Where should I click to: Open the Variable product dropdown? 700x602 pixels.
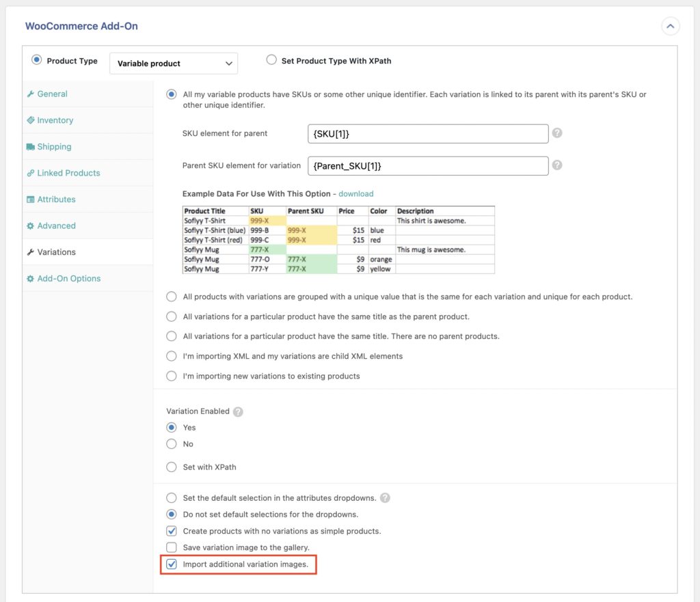point(173,63)
